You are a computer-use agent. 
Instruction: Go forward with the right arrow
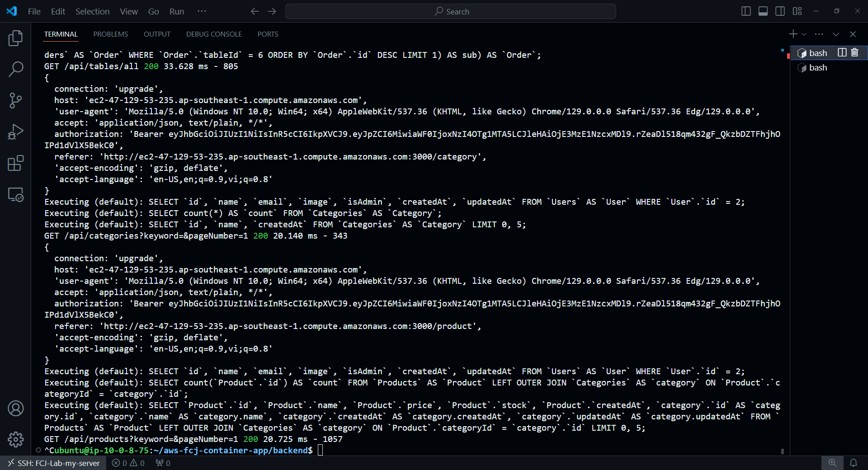click(272, 11)
